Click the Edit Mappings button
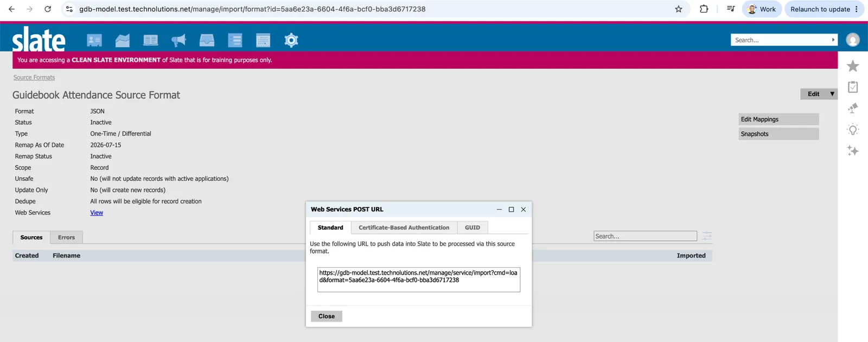This screenshot has width=868, height=342. tap(778, 119)
